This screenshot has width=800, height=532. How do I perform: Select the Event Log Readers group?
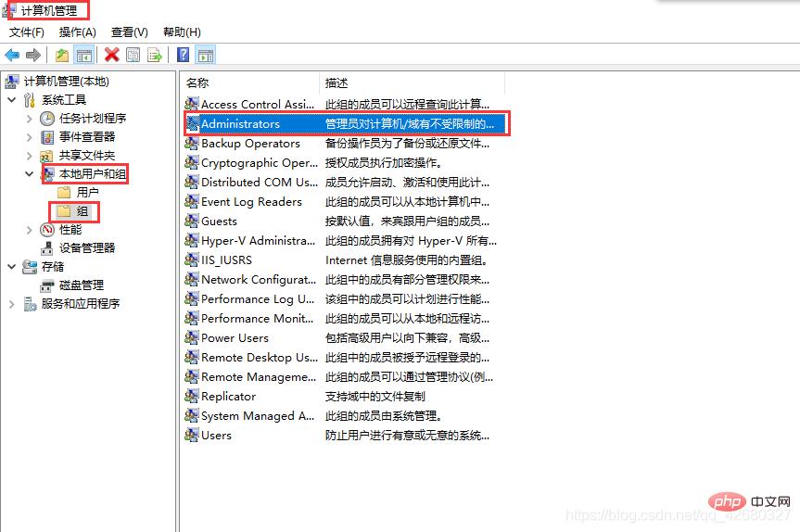251,201
